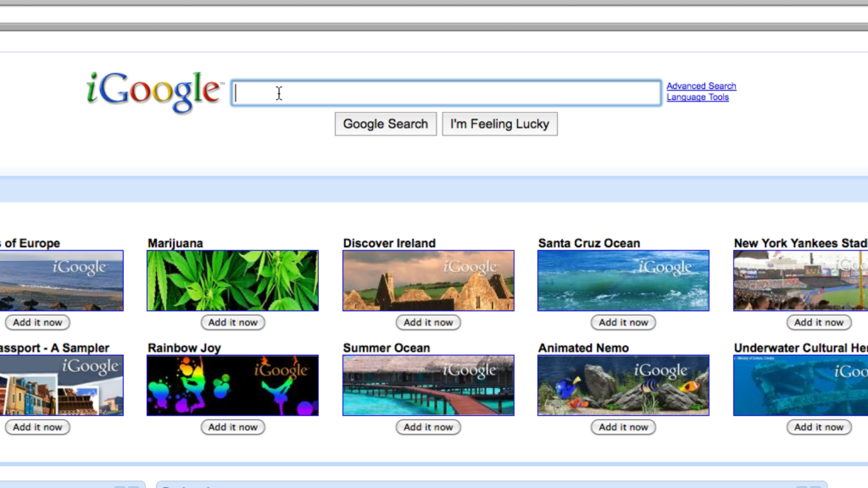The width and height of the screenshot is (868, 488).
Task: Open the Language Tools link
Action: [x=698, y=97]
